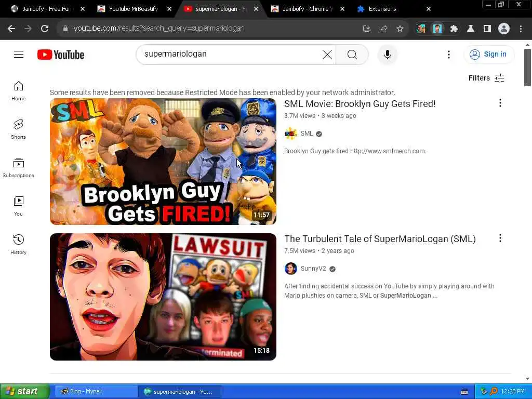
Task: Open the SML channel name link
Action: [307, 134]
